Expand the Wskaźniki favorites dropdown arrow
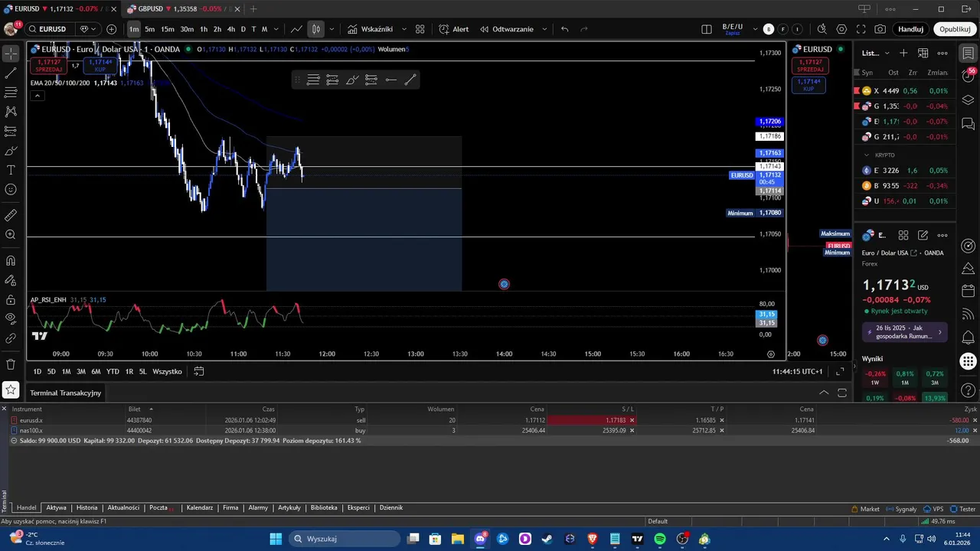This screenshot has height=551, width=980. pos(403,29)
